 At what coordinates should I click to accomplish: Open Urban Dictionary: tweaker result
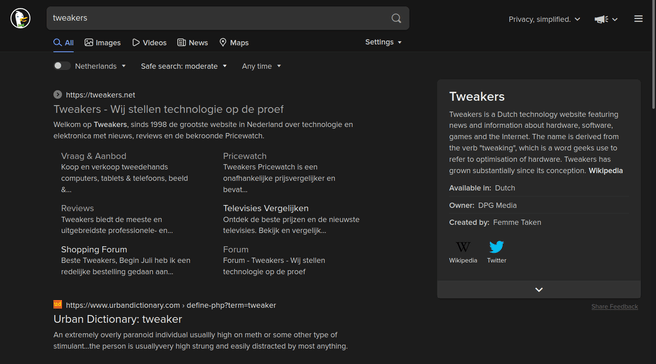coord(118,319)
